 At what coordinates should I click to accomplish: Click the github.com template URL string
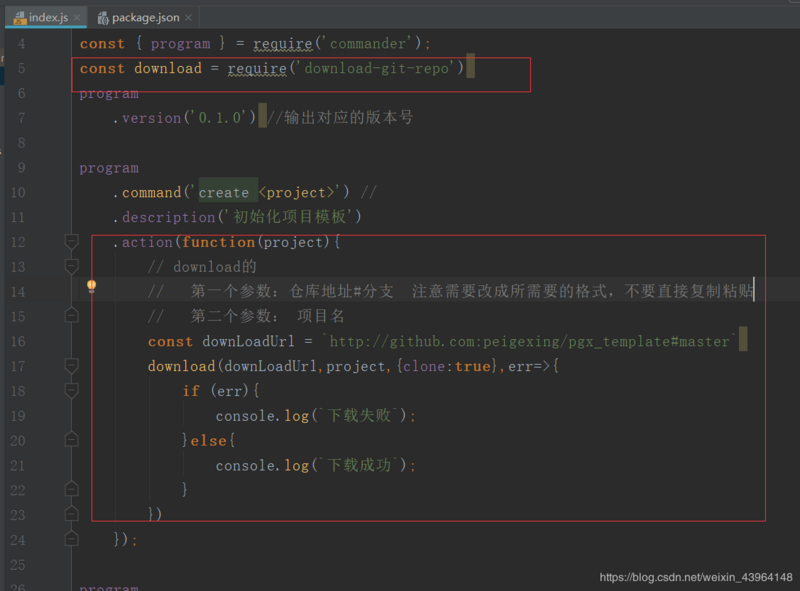tap(530, 341)
